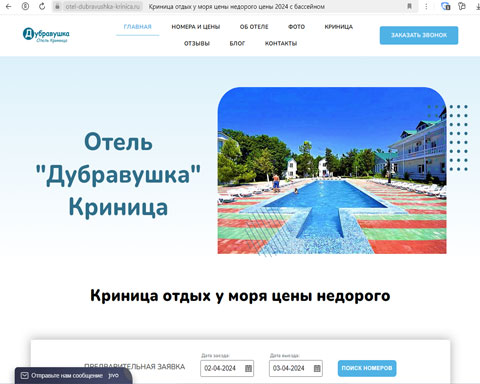Click the extensions icon next to translate
Image resolution: width=480 pixels, height=384 pixels.
point(462,6)
